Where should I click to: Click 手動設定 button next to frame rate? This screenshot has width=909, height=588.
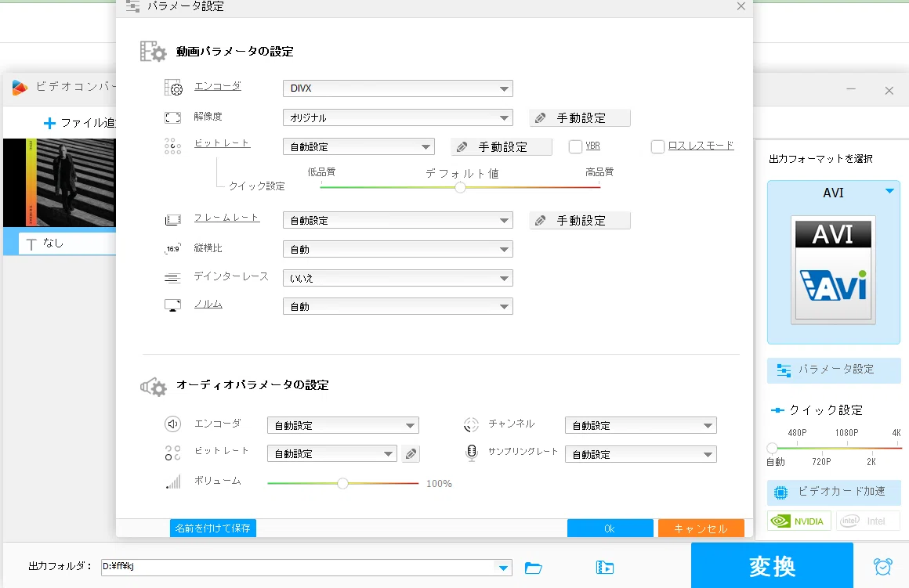pos(580,220)
